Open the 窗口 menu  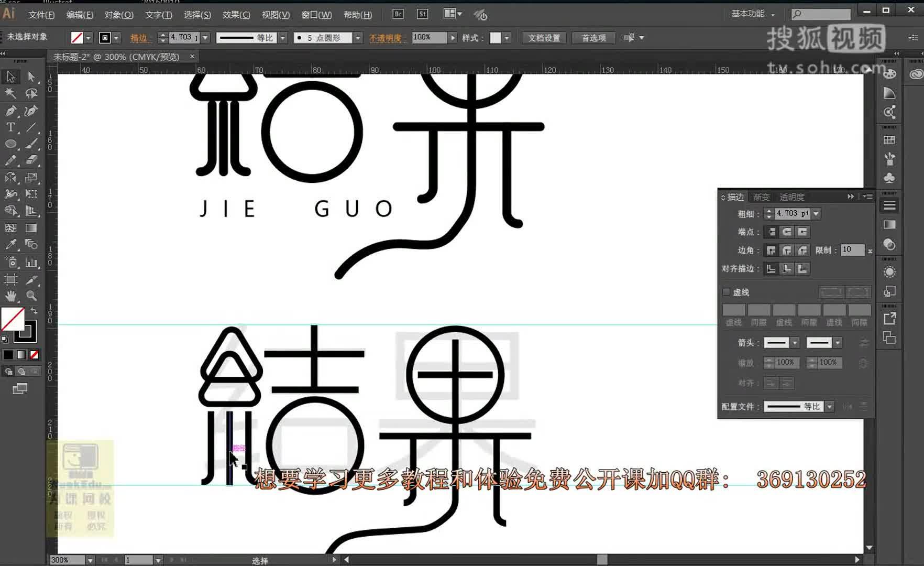click(316, 15)
